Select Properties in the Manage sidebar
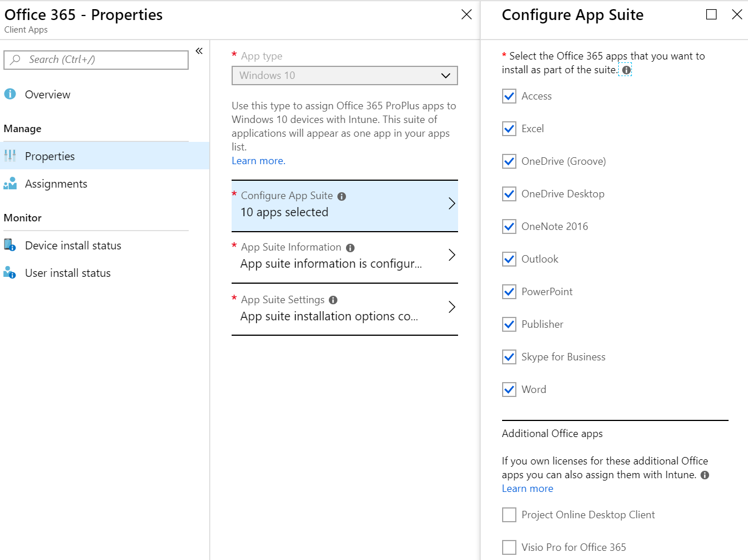Image resolution: width=748 pixels, height=560 pixels. pyautogui.click(x=50, y=156)
